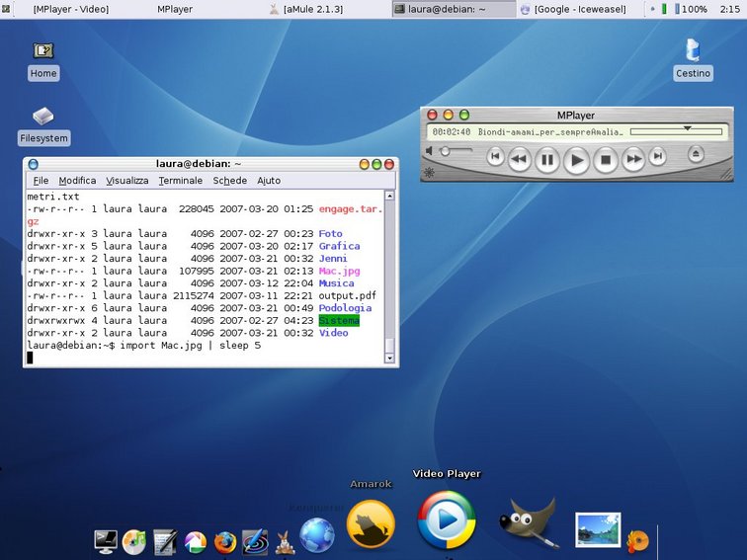Screen dimensions: 747x560
Task: Click the Foto directory name in the terminal
Action: click(331, 234)
